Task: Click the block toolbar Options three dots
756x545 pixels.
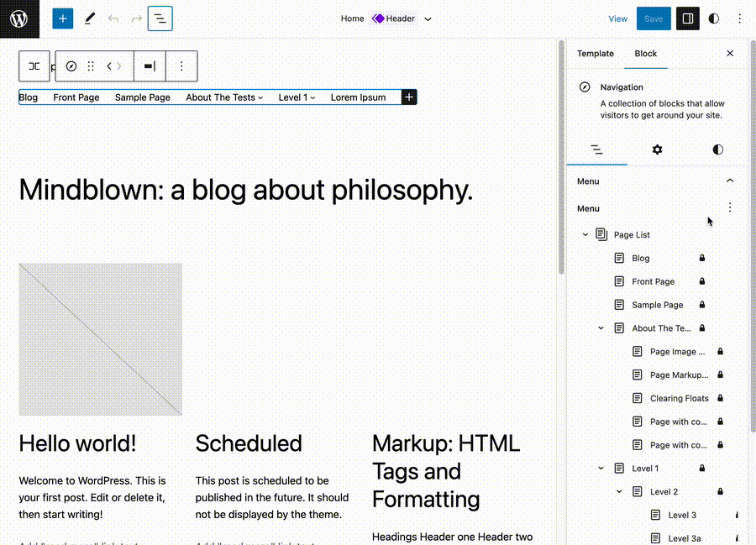Action: tap(181, 66)
